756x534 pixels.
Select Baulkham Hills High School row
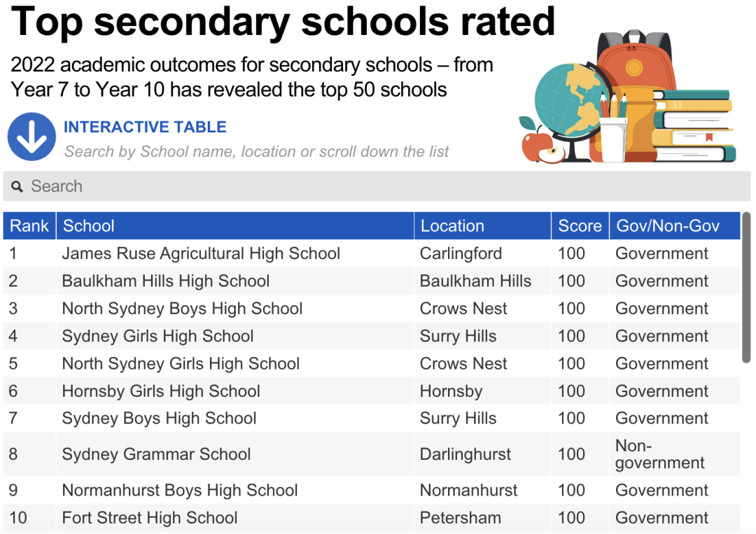click(x=372, y=281)
